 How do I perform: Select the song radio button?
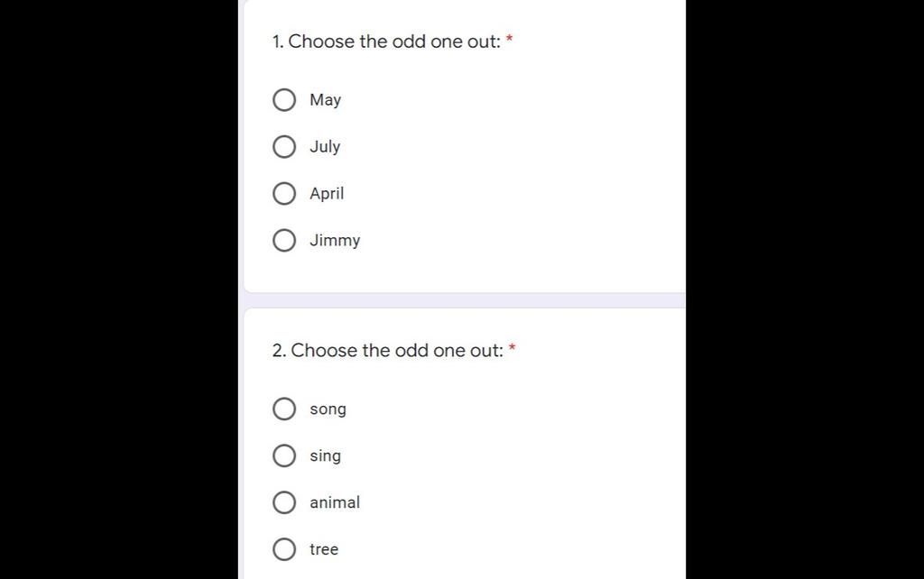click(x=284, y=409)
